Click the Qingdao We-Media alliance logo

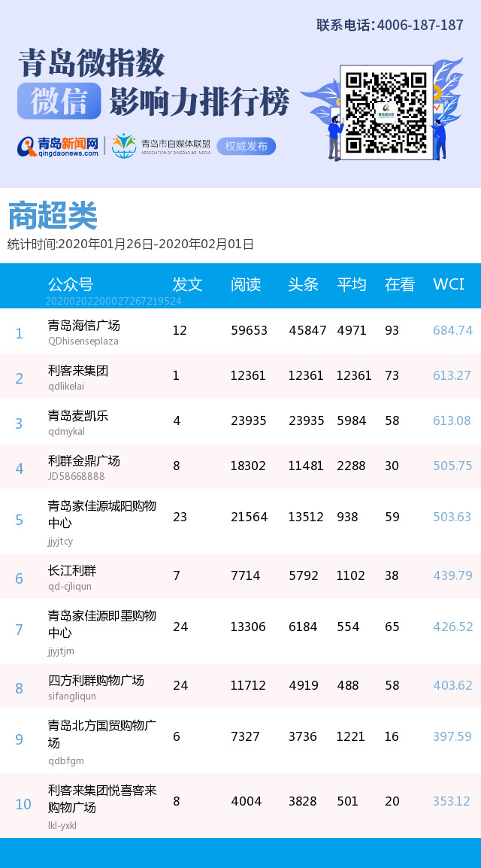point(162,146)
